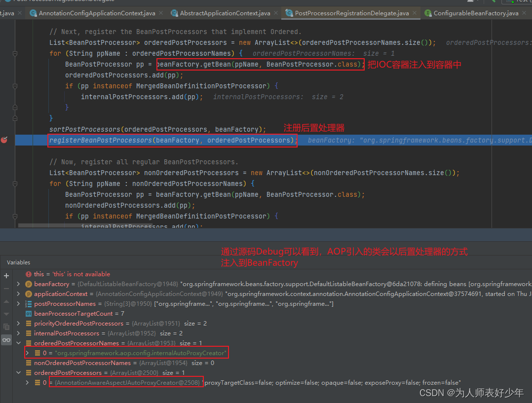Switch to AbstractApplicationContext.java tab
This screenshot has height=403, width=532.
(x=225, y=13)
